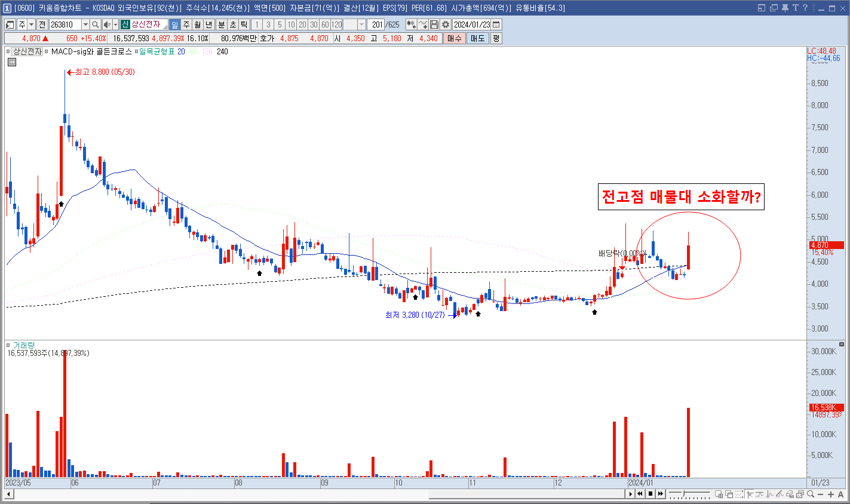This screenshot has height=504, width=850.
Task: Open the 주 market type dropdown arrow
Action: click(x=31, y=24)
